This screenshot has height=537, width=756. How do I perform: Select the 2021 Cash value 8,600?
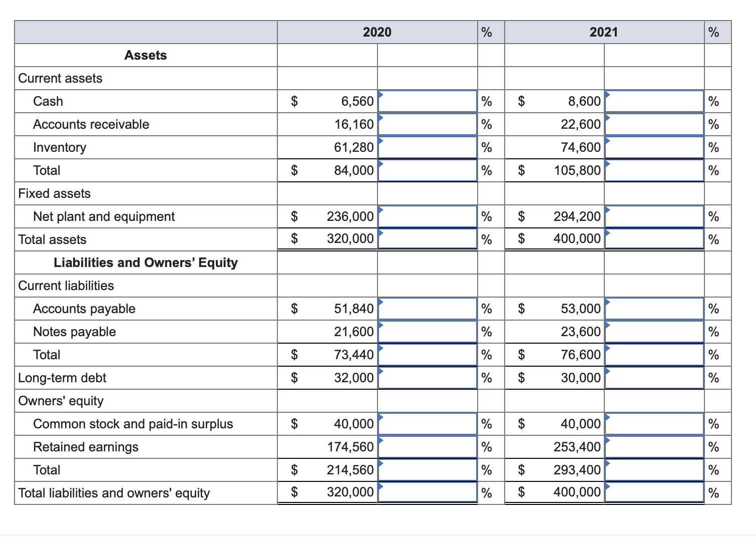(x=584, y=101)
